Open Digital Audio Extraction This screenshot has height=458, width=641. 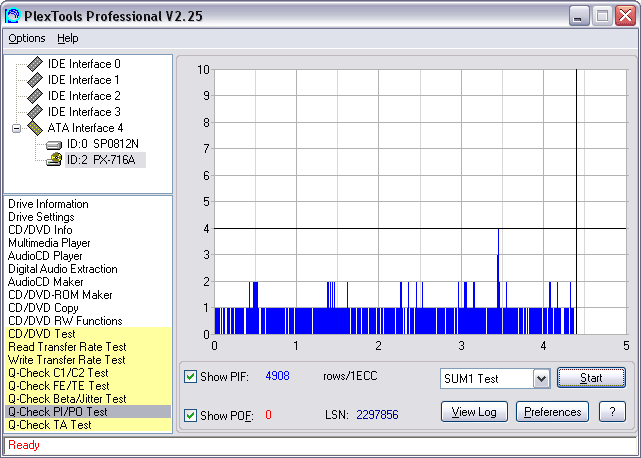pos(63,269)
